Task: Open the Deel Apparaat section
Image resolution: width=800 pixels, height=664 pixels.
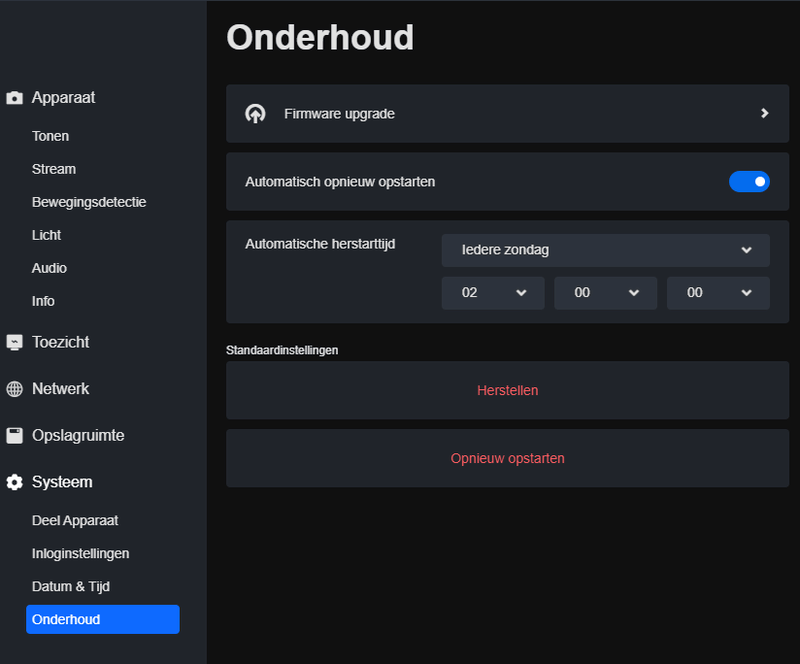Action: (75, 520)
